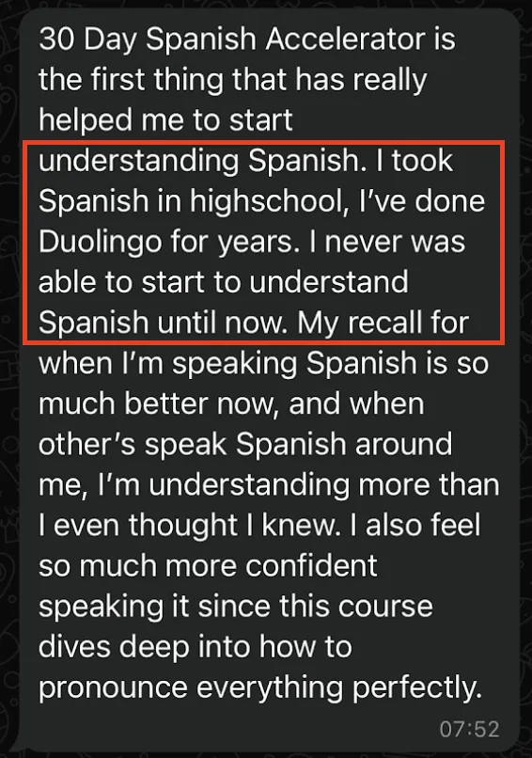This screenshot has height=758, width=532.
Task: Click the words 'the first thing that has really'
Action: [233, 80]
